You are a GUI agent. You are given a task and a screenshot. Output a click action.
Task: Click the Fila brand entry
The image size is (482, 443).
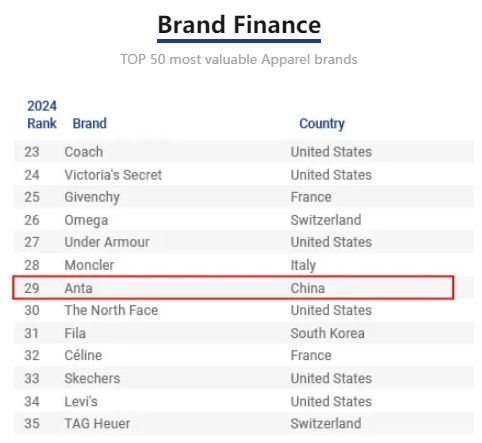(75, 333)
